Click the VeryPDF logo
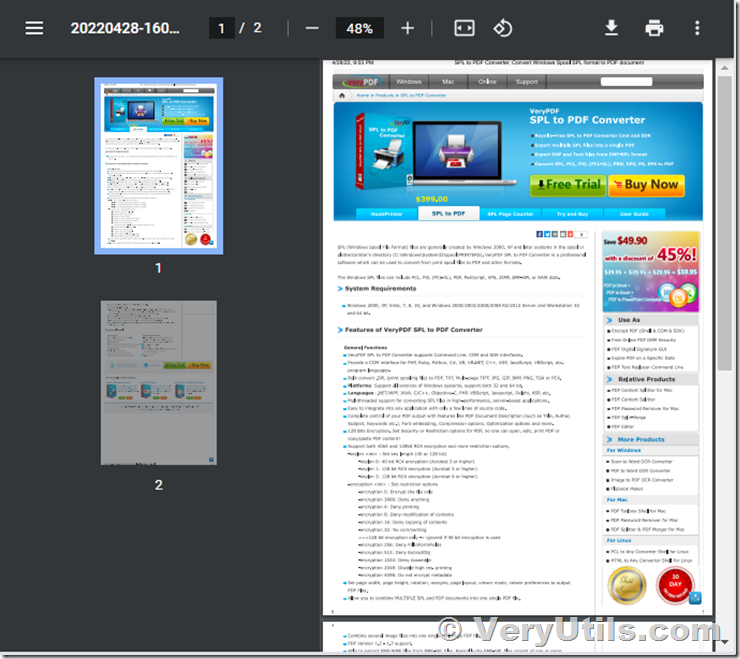The height and width of the screenshot is (659, 740). coord(362,82)
